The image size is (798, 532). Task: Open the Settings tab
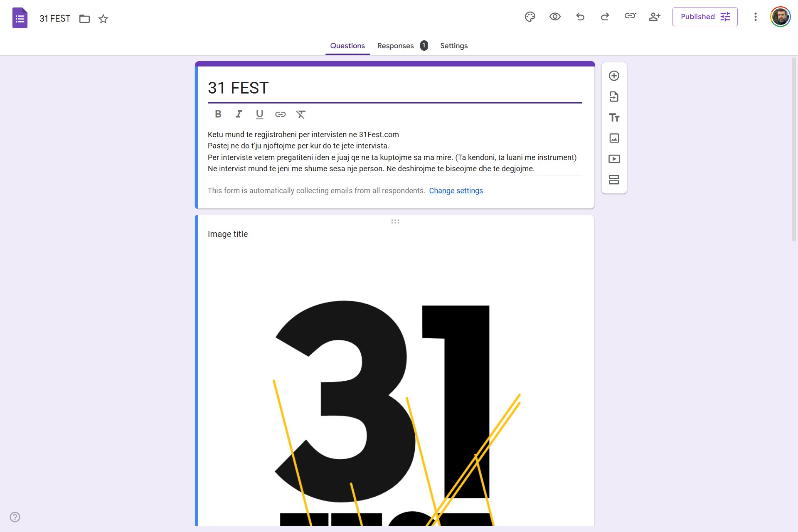click(453, 46)
